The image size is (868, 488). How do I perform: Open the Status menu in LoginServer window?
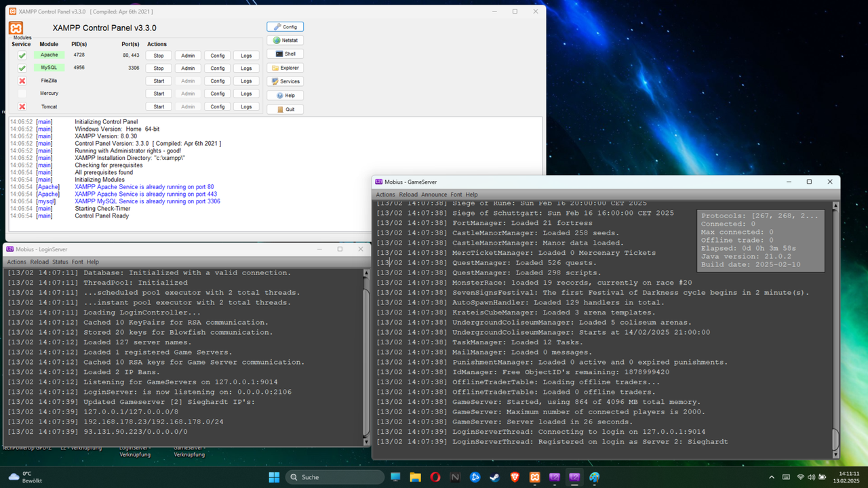click(x=60, y=262)
